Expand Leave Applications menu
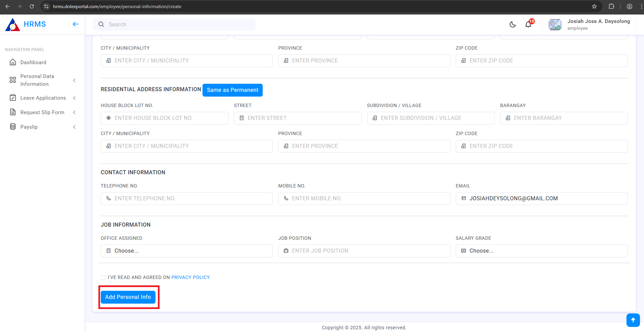This screenshot has height=333, width=644. tap(43, 98)
